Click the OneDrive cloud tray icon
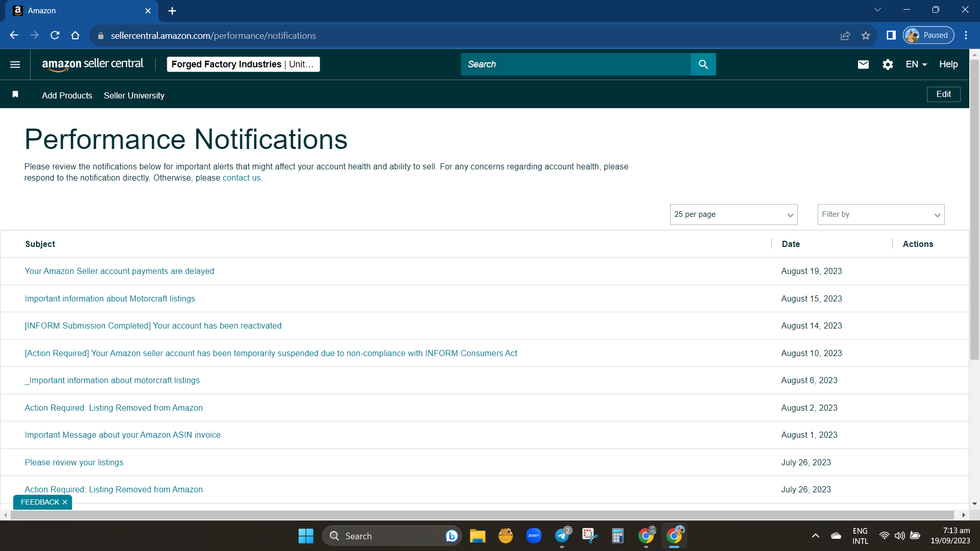The width and height of the screenshot is (980, 551). [836, 536]
